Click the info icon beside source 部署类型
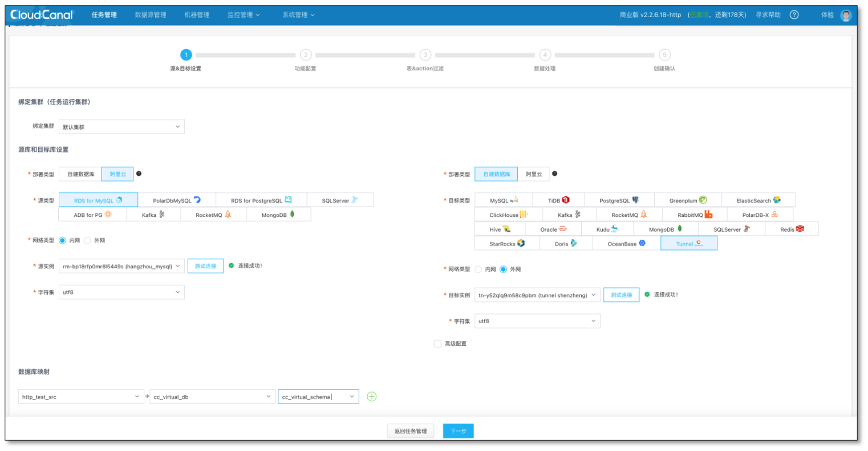 coord(139,174)
